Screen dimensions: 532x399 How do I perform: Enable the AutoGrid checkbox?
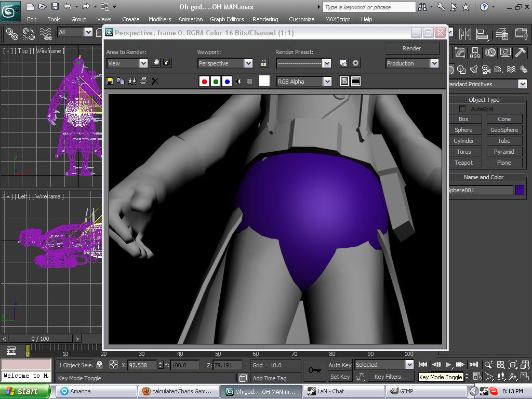click(462, 109)
